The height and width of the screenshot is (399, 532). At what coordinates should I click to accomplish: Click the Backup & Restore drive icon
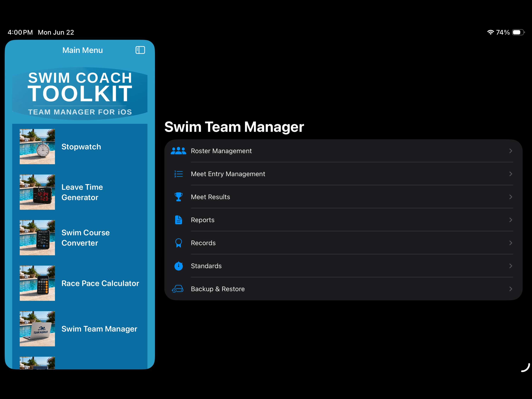click(x=177, y=289)
